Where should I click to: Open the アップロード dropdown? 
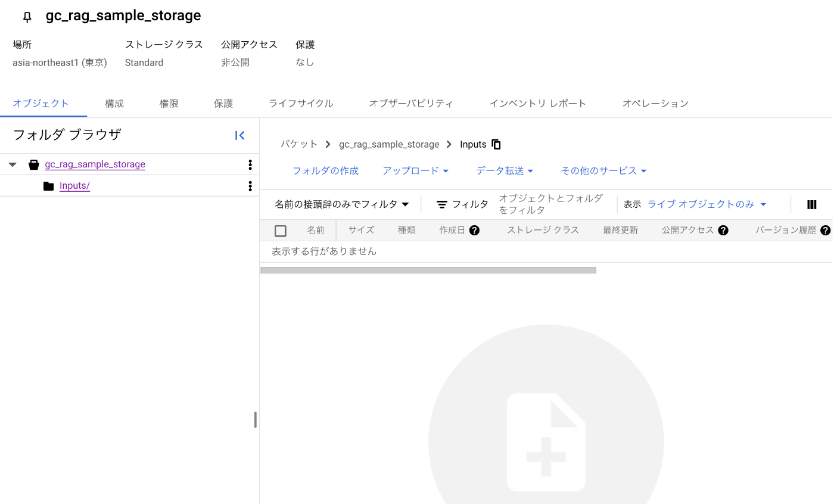point(416,171)
